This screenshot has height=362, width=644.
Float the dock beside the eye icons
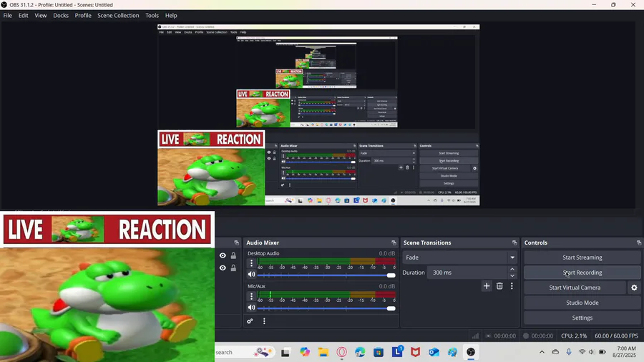[236, 243]
